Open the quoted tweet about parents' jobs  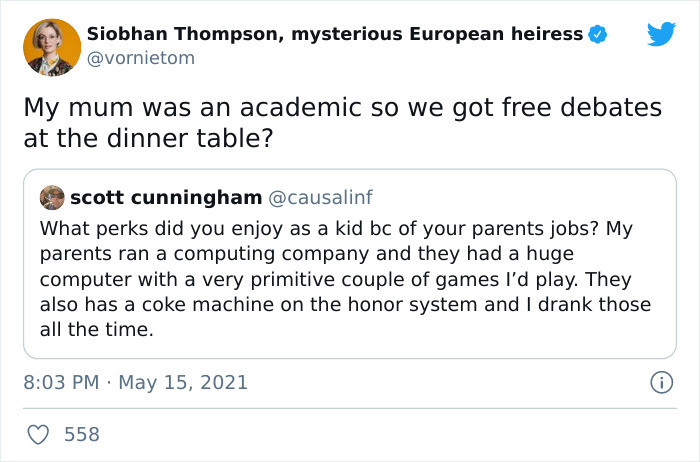tap(350, 264)
